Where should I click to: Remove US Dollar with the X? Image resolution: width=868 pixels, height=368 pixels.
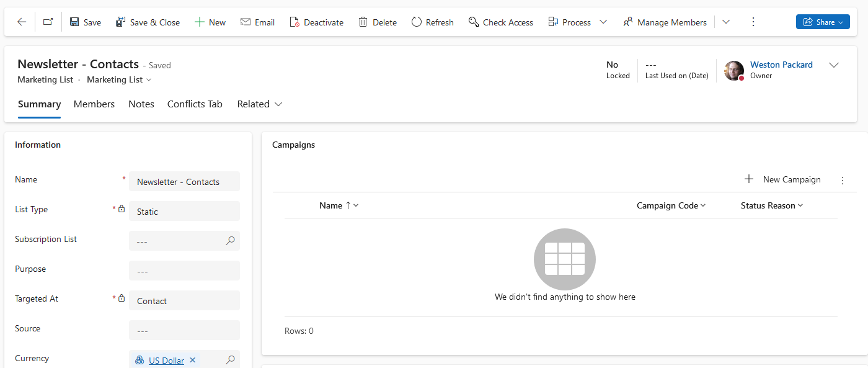click(192, 360)
